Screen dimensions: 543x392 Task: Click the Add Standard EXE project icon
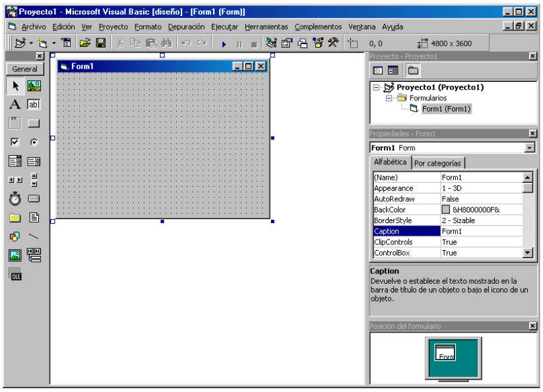(20, 44)
